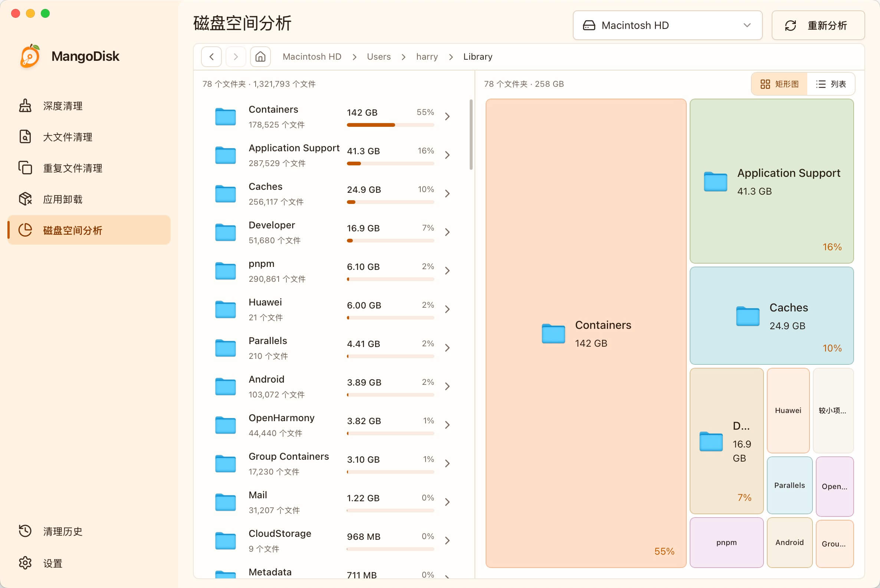
Task: Expand Huawei row chevron
Action: [447, 310]
